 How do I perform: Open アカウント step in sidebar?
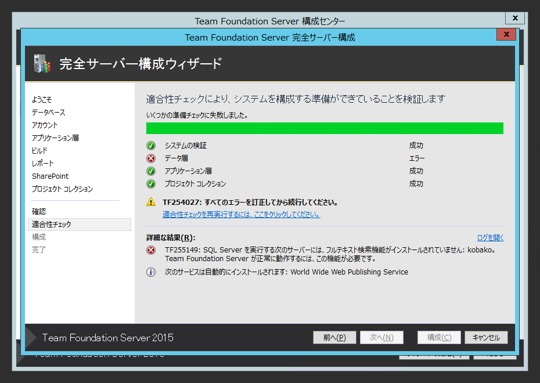45,125
